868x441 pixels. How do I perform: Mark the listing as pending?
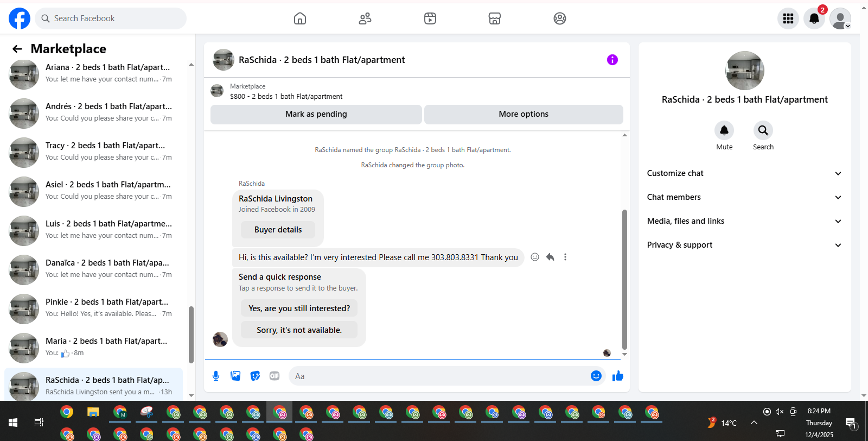316,114
